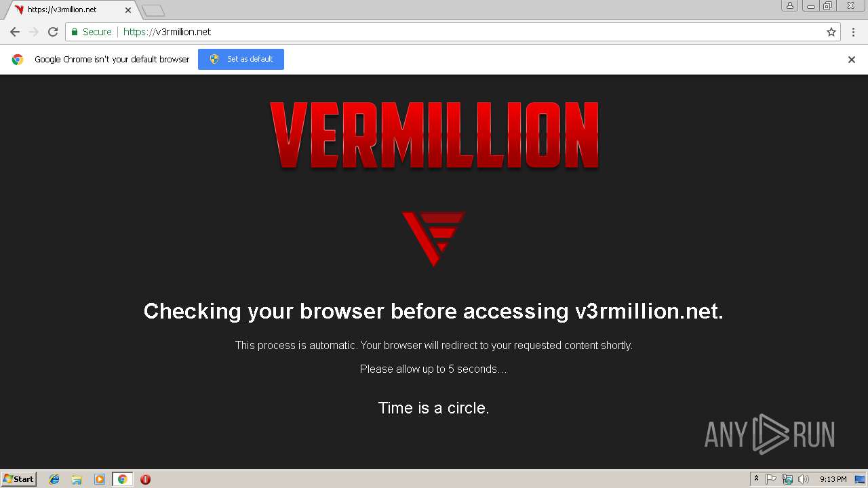
Task: Click the green Secure padlock icon
Action: 74,32
